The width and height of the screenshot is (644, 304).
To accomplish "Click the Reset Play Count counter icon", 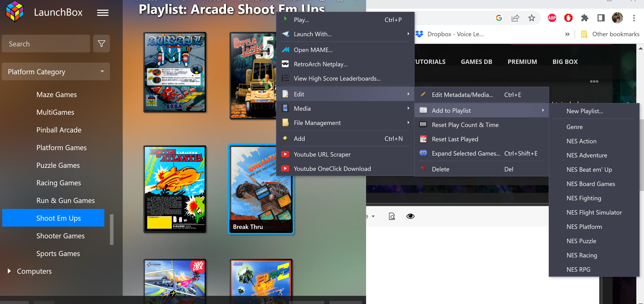I will coord(423,124).
